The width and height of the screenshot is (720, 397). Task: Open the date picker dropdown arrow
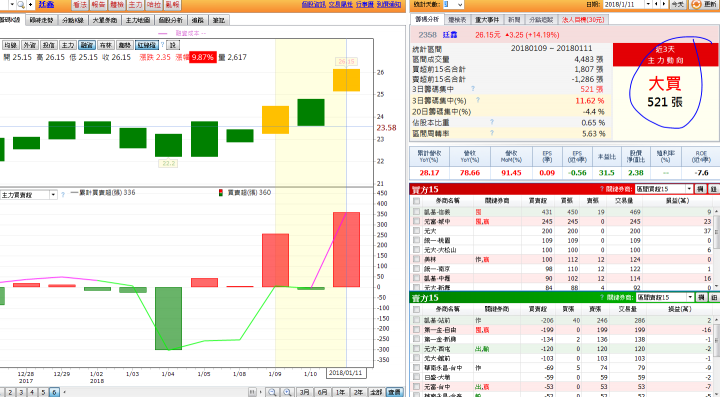coord(648,4)
